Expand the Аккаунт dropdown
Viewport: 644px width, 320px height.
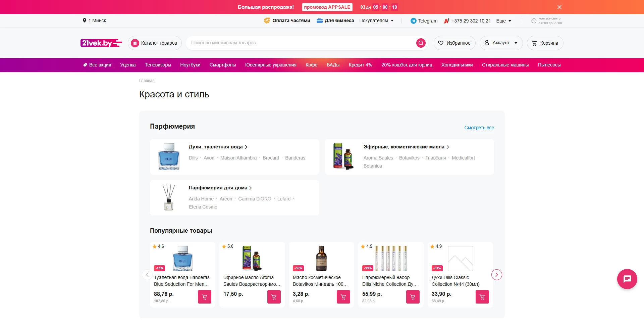(501, 43)
